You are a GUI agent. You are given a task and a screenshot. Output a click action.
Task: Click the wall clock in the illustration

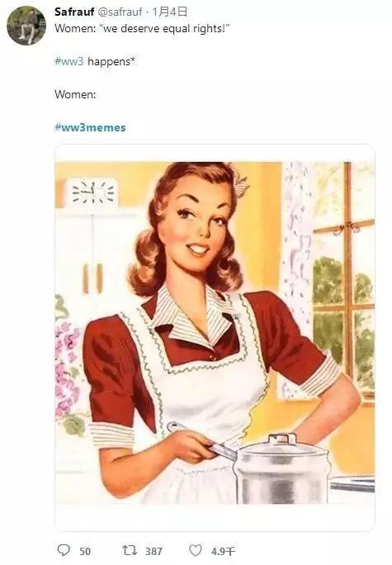coord(93,192)
